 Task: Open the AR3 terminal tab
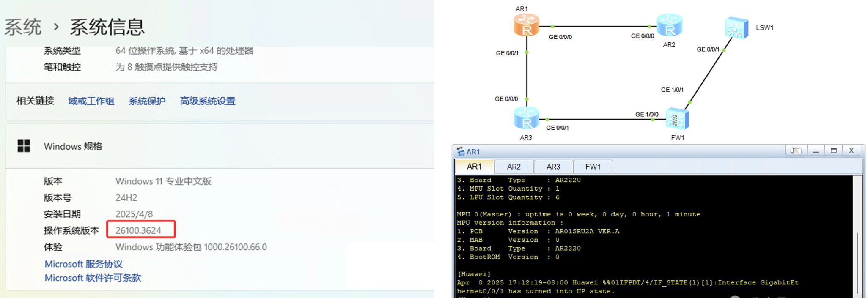click(553, 167)
